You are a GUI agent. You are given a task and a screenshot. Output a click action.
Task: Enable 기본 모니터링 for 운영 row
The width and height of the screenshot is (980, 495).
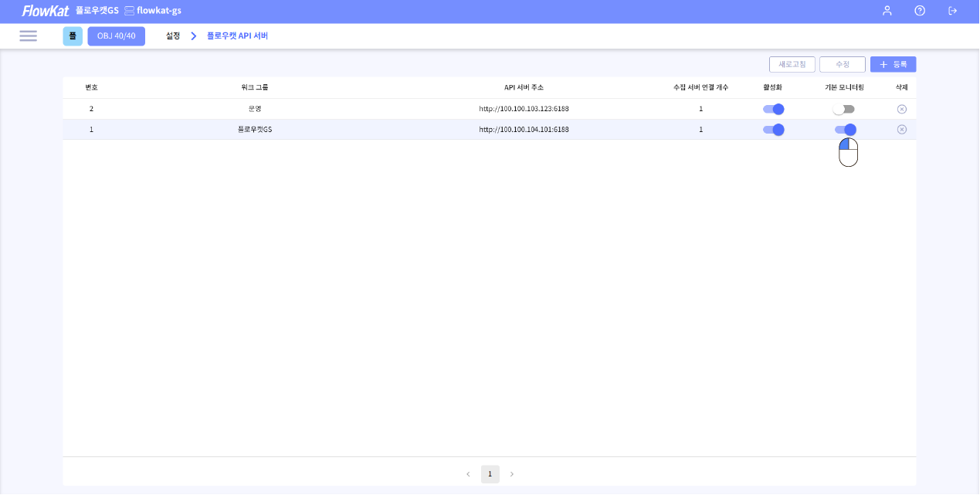[844, 110]
